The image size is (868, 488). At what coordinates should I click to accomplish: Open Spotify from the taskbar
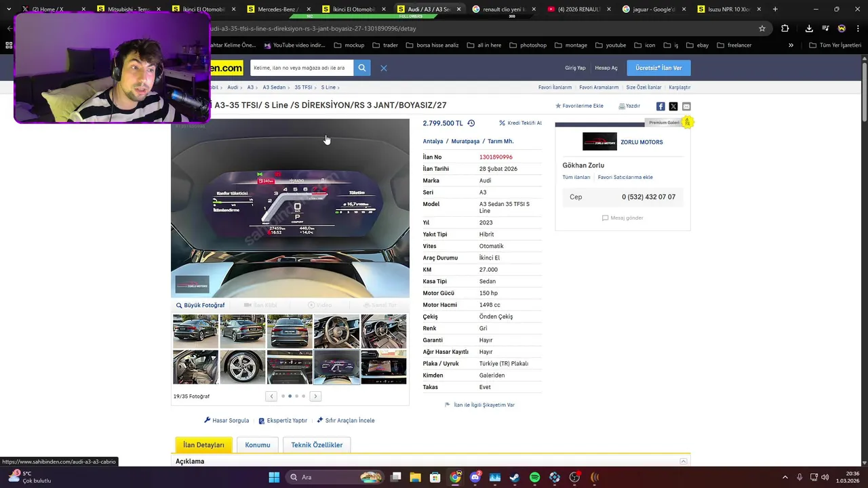534,477
